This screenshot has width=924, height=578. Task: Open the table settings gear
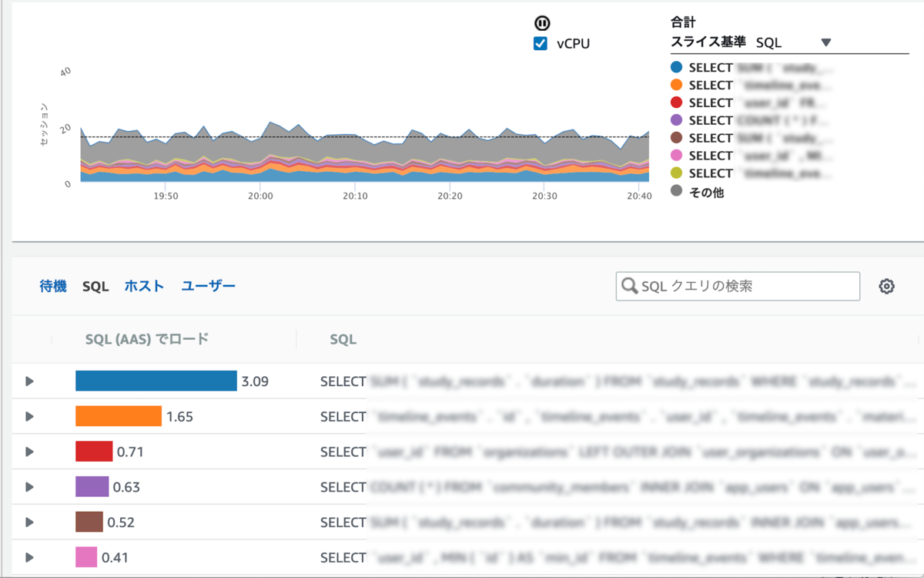pos(886,286)
